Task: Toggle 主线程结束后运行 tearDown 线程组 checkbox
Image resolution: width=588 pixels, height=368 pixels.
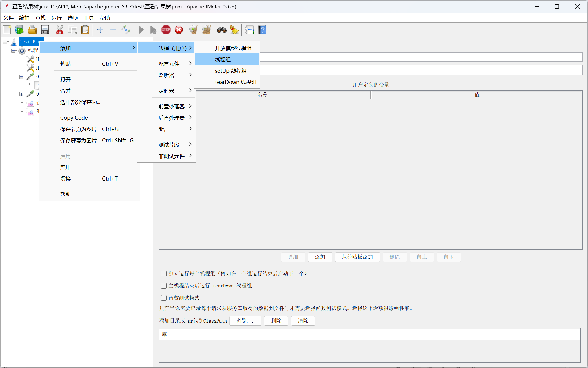Action: point(164,286)
